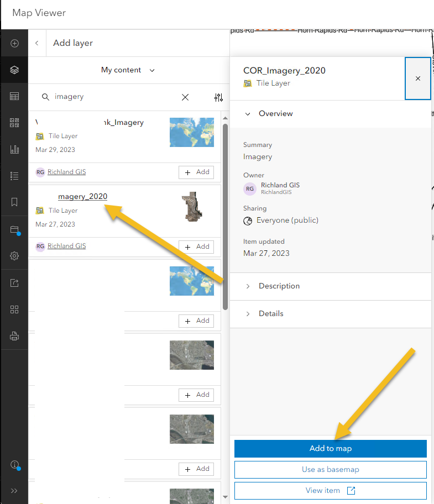The width and height of the screenshot is (434, 504).
Task: Open the Legend sidebar icon
Action: point(14,176)
